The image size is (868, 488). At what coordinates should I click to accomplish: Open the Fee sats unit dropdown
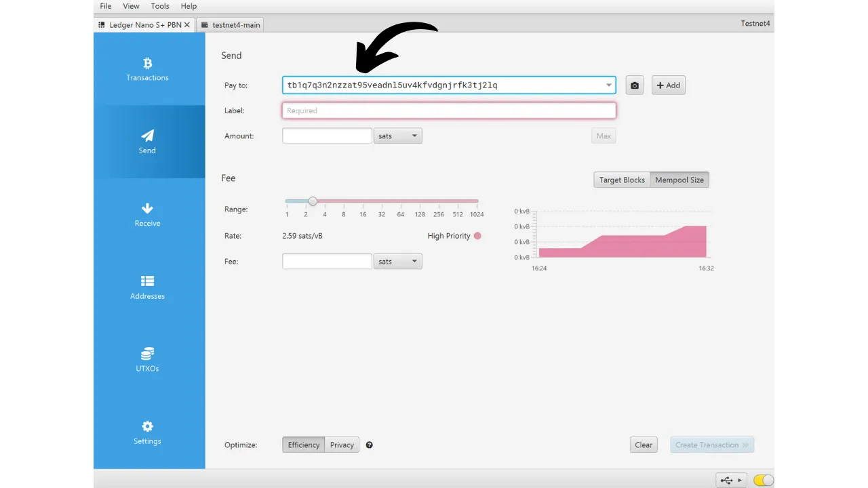(x=397, y=262)
